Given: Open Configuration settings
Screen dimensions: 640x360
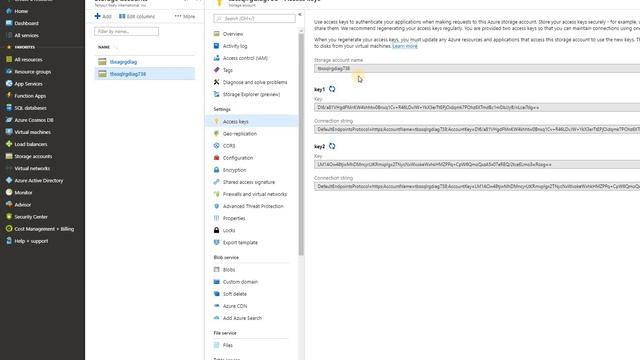Looking at the screenshot, I should (238, 158).
